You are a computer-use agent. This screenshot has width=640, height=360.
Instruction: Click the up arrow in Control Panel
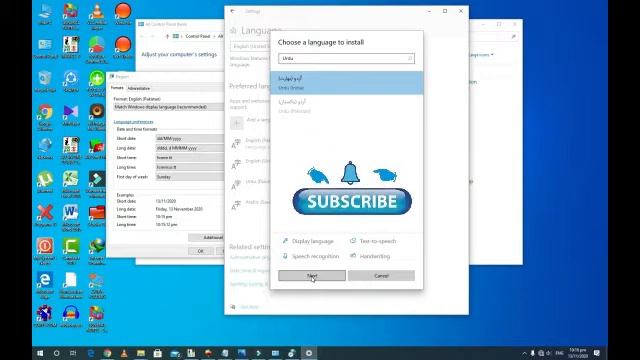pos(167,36)
